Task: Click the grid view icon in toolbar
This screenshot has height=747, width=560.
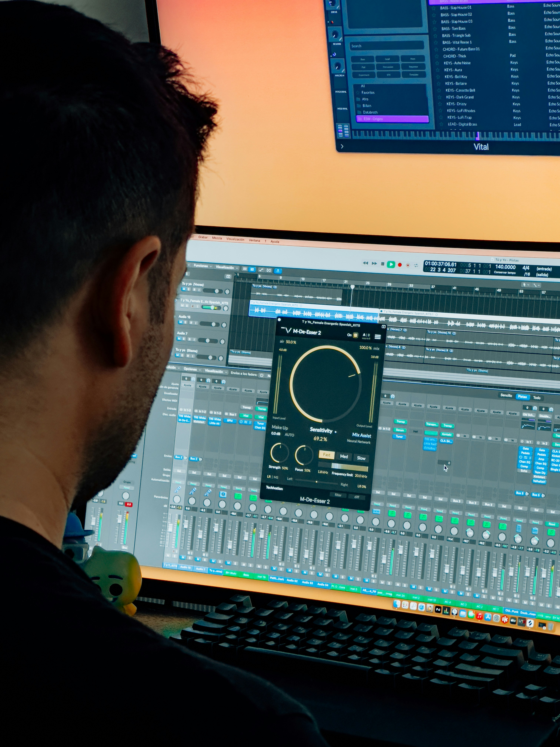Action: click(245, 269)
